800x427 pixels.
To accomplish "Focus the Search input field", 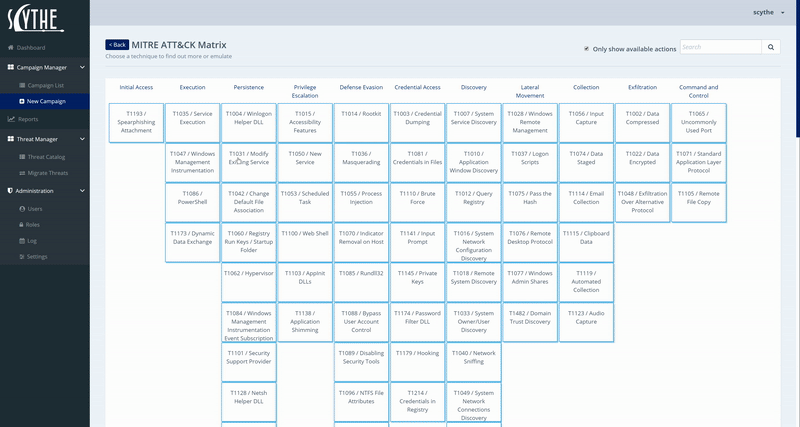I will coord(721,47).
